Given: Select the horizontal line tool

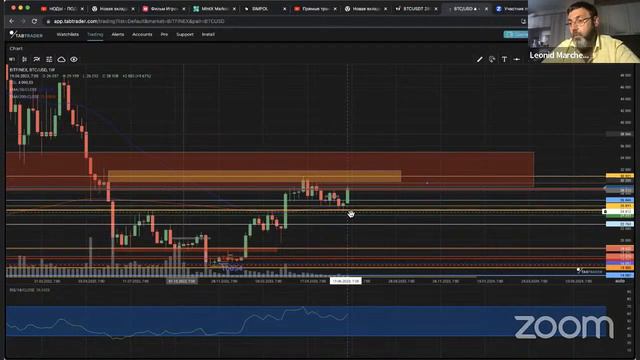Looking at the screenshot, I should coord(517,60).
